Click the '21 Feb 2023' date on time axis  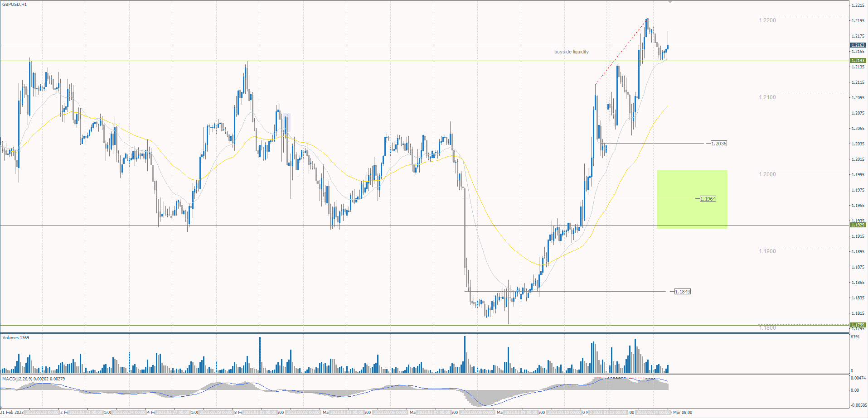12,413
